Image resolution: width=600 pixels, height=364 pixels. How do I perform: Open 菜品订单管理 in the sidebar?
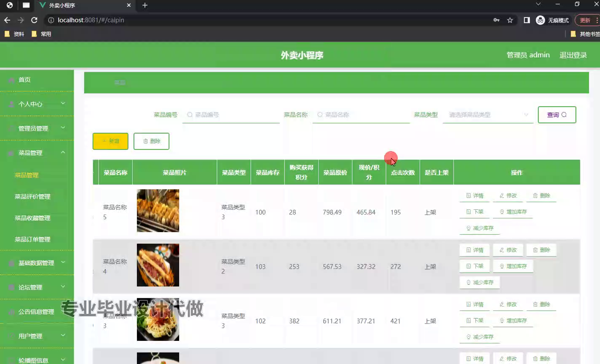(x=32, y=239)
